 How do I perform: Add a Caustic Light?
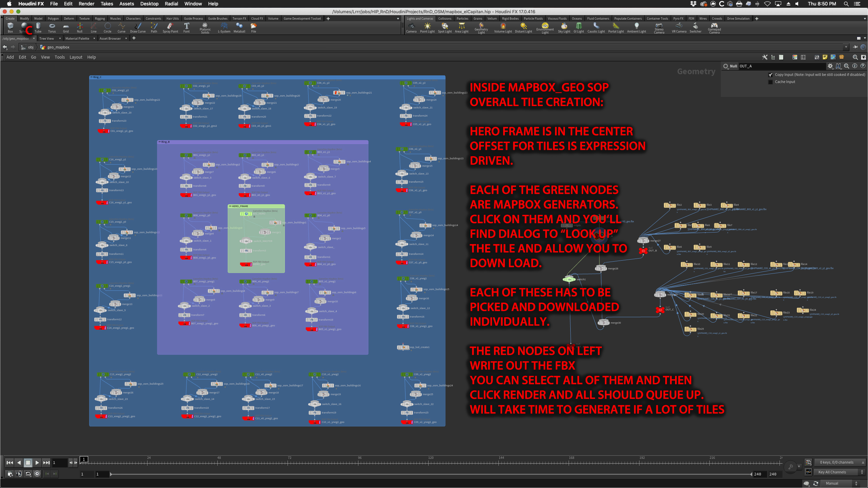tap(596, 27)
